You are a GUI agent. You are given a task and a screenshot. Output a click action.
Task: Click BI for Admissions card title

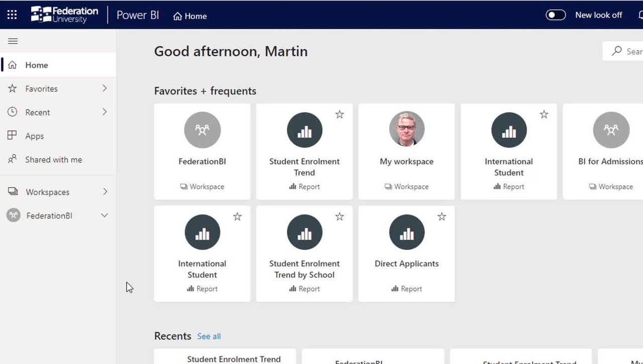click(x=610, y=162)
